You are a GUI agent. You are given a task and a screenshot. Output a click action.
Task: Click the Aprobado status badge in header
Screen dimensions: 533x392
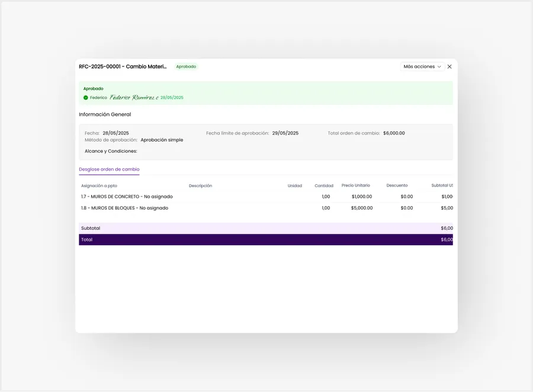pos(186,67)
